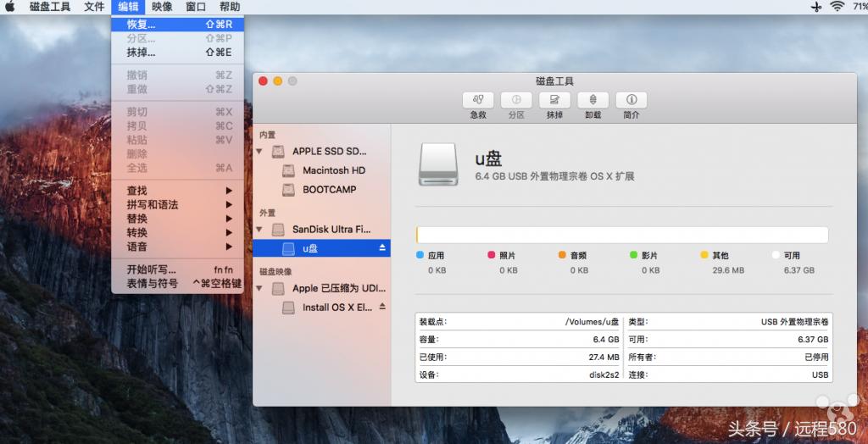
Task: Click the yellow 其他 legend color dot
Action: (x=704, y=255)
